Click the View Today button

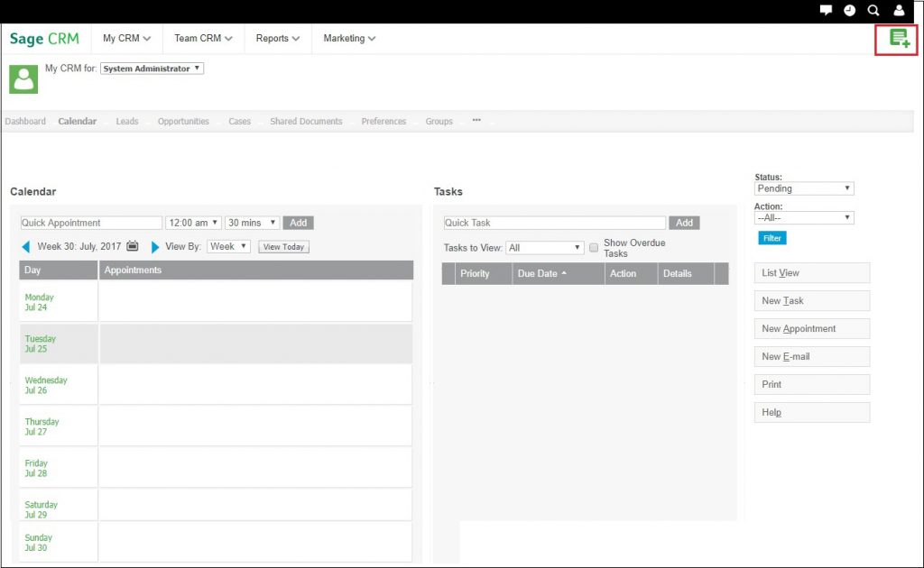283,247
